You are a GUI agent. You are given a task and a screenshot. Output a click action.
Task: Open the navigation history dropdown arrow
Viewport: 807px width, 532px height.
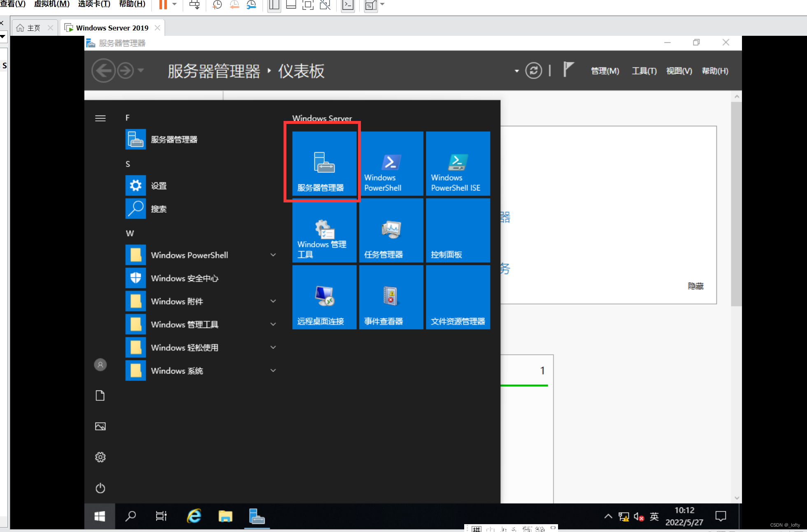(x=141, y=70)
